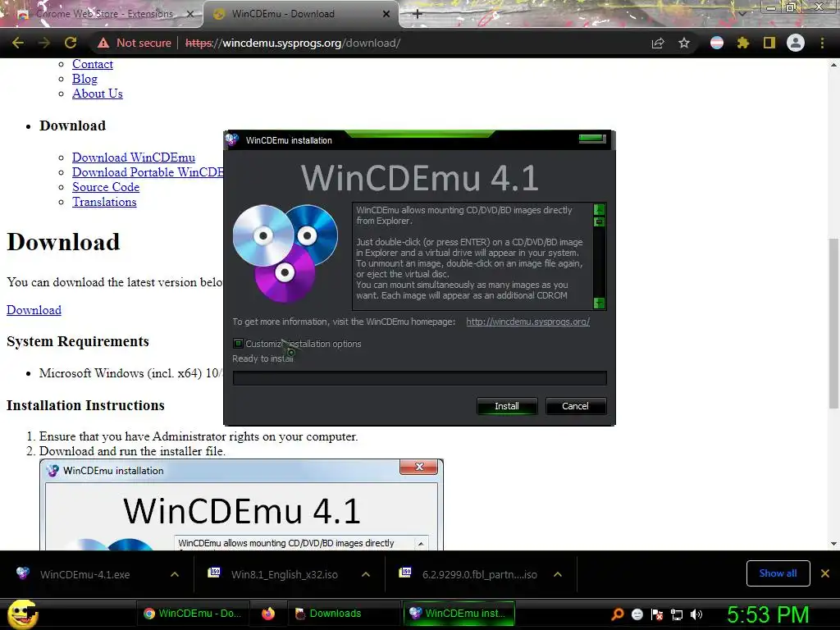Open the Translations link

[104, 202]
